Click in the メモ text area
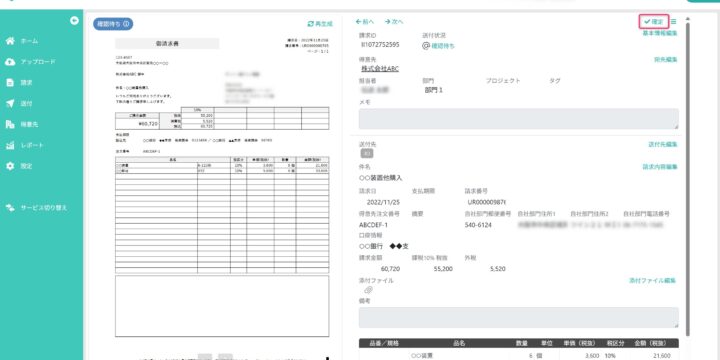Image resolution: width=720 pixels, height=360 pixels. click(x=518, y=119)
